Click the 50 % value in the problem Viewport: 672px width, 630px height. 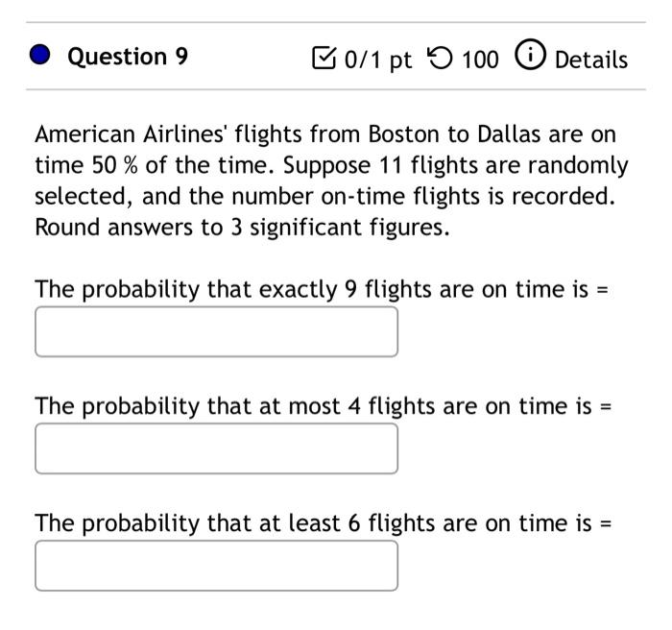point(114,165)
